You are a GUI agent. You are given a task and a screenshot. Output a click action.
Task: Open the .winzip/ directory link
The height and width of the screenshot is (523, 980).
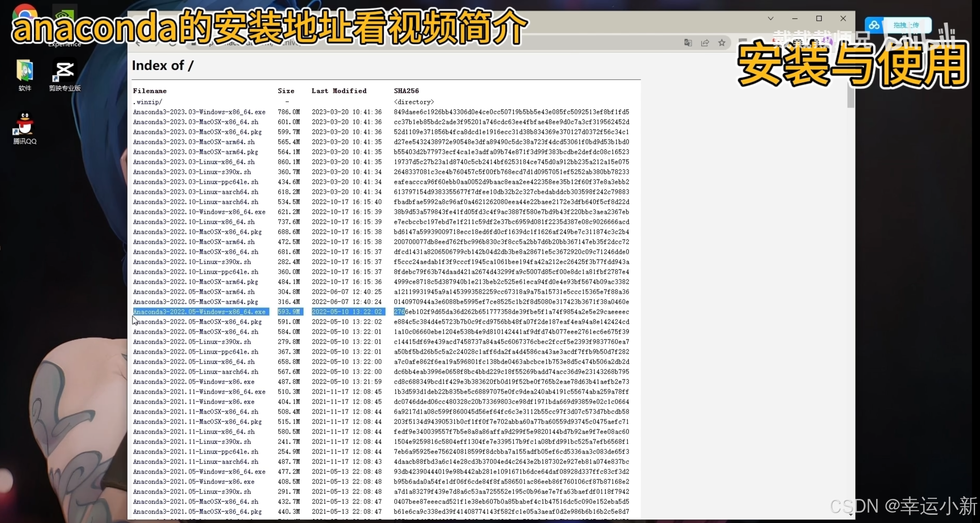147,102
